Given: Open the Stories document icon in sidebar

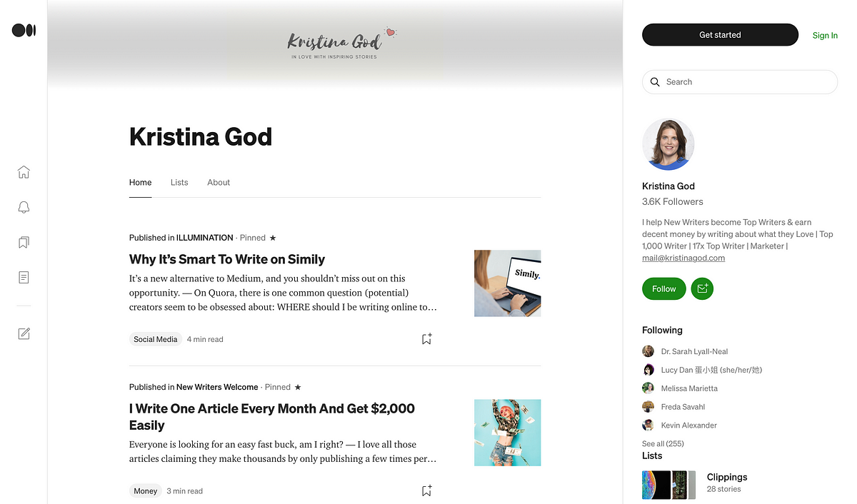Looking at the screenshot, I should pos(24,277).
